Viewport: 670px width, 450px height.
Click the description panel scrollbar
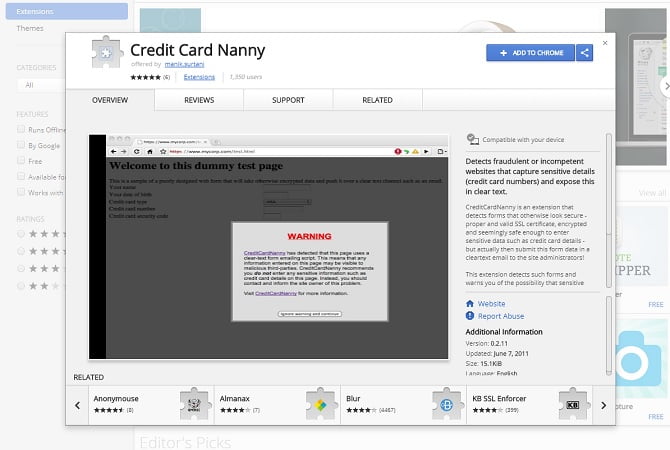609,211
